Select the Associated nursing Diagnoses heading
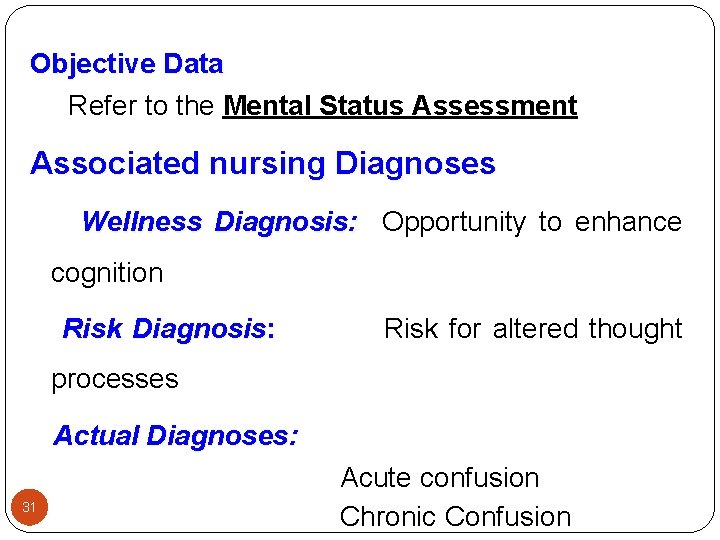Image resolution: width=720 pixels, height=540 pixels. coord(262,163)
